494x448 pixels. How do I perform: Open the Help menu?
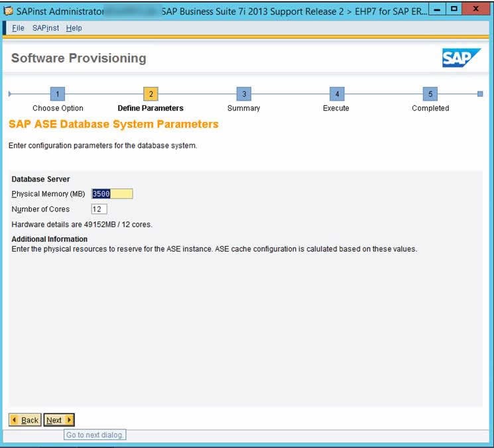[74, 28]
